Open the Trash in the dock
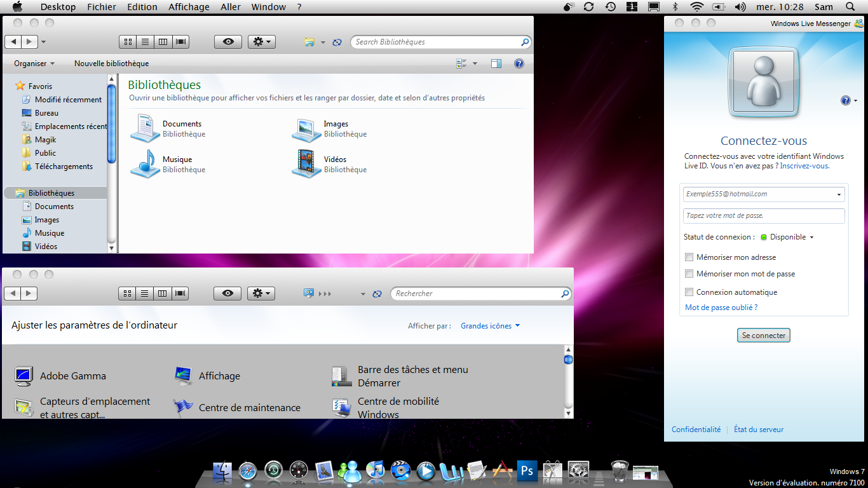Image resolution: width=868 pixels, height=488 pixels. point(620,471)
